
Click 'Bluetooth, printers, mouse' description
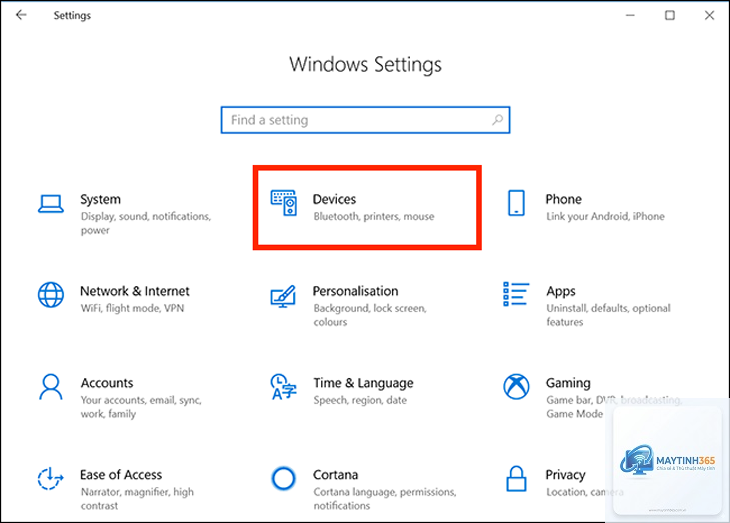[374, 217]
